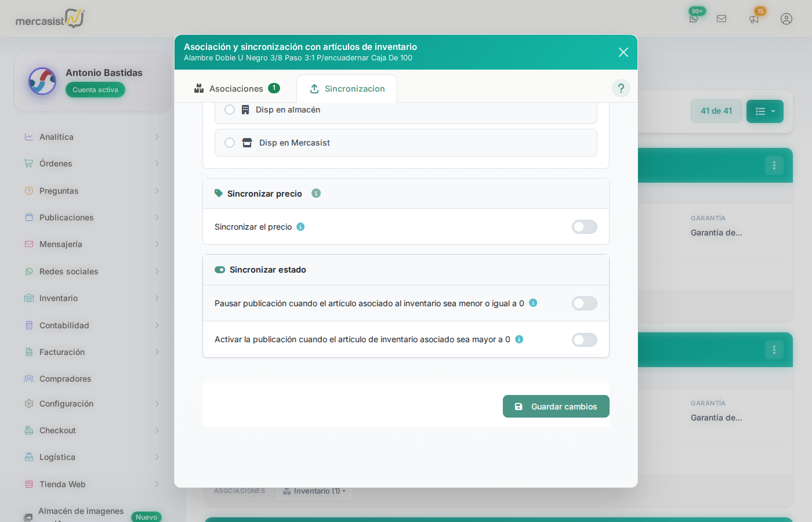812x522 pixels.
Task: Click the megaphone announcements icon
Action: coord(754,19)
